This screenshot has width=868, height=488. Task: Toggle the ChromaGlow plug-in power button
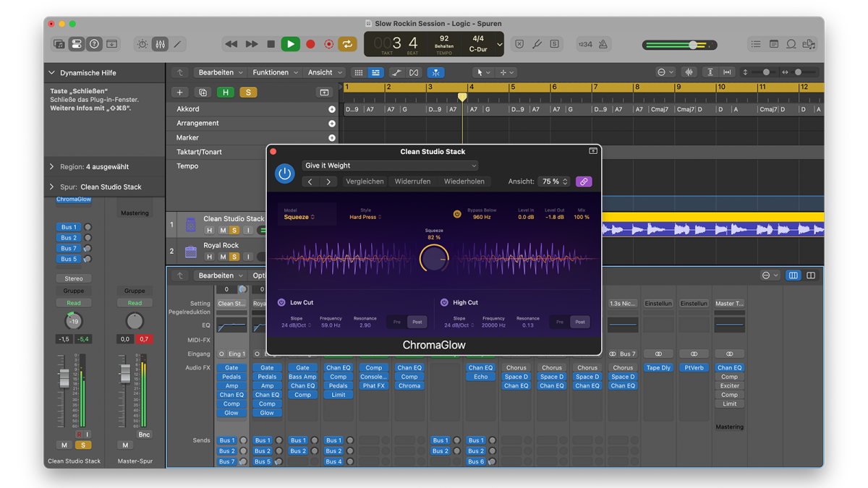point(284,174)
